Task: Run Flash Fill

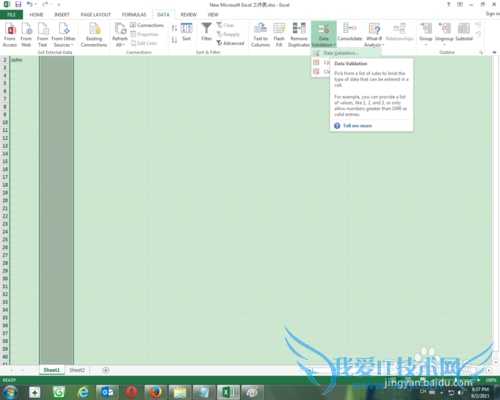Action: point(279,35)
